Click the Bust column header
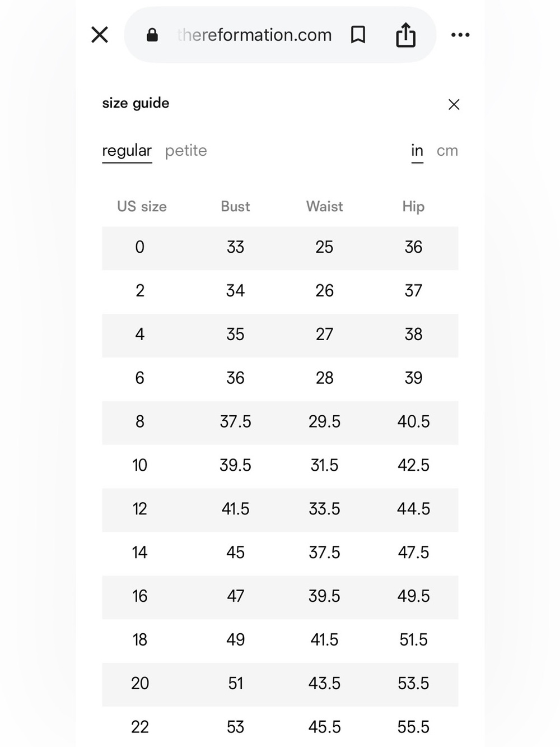 pyautogui.click(x=235, y=206)
